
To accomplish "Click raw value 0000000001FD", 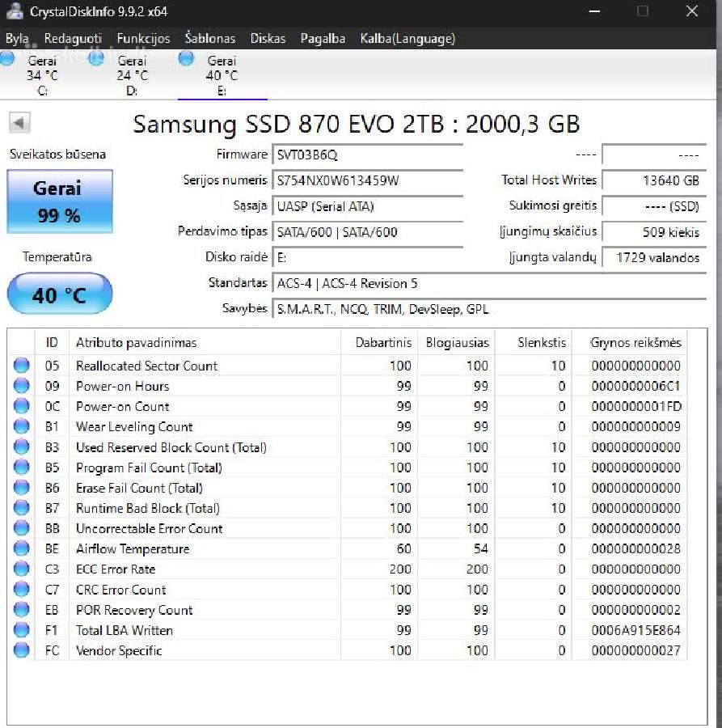I will tap(636, 406).
